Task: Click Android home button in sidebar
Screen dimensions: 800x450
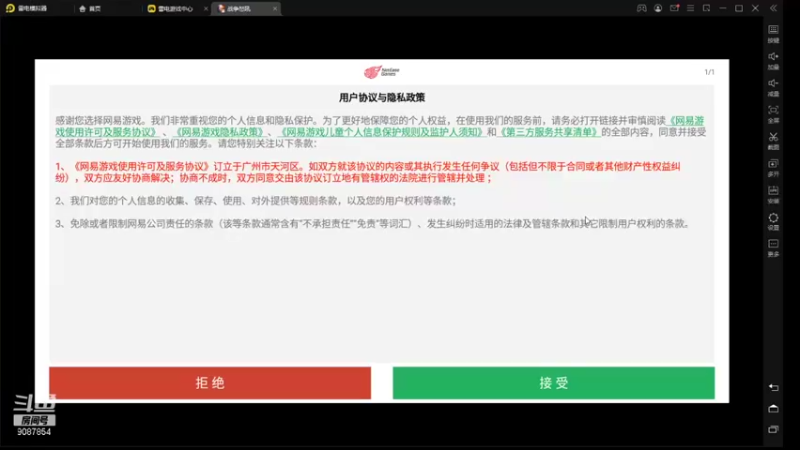Action: pos(773,409)
